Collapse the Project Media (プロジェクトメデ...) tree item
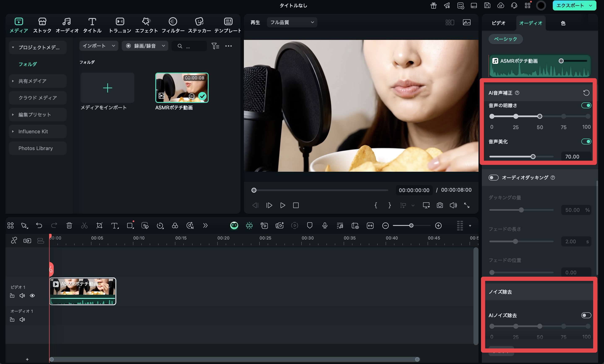Screen dimensions: 604x364 (13, 47)
